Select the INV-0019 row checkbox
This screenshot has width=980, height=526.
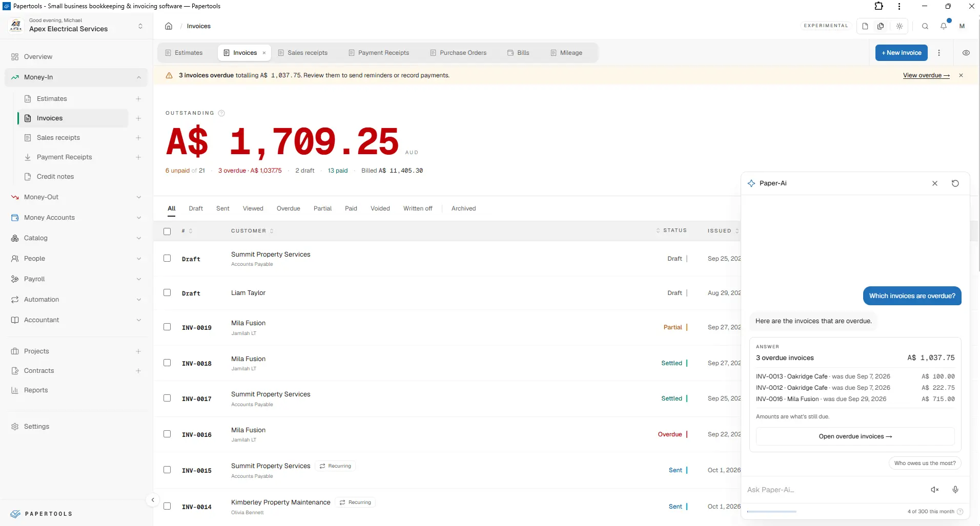pyautogui.click(x=167, y=327)
